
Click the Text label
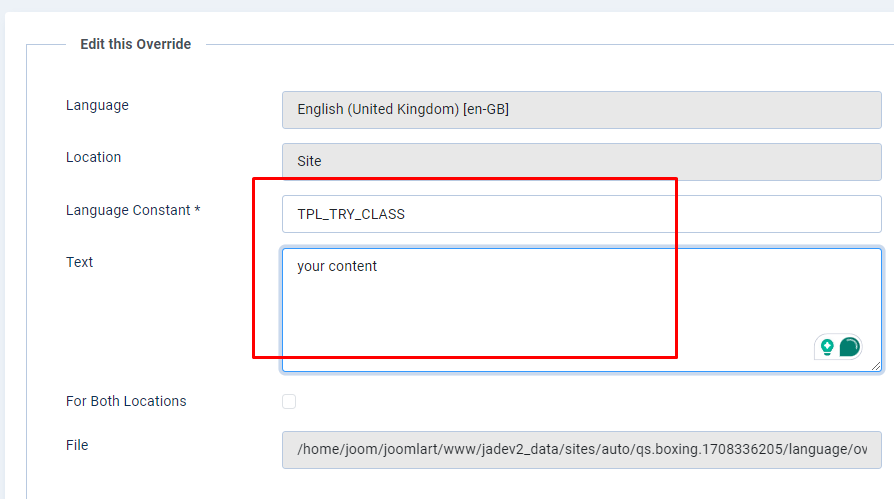(79, 262)
